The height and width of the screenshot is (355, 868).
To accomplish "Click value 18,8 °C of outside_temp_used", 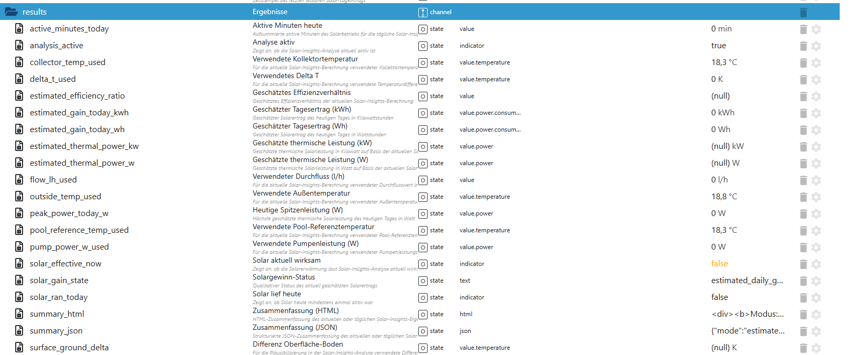I will [724, 197].
